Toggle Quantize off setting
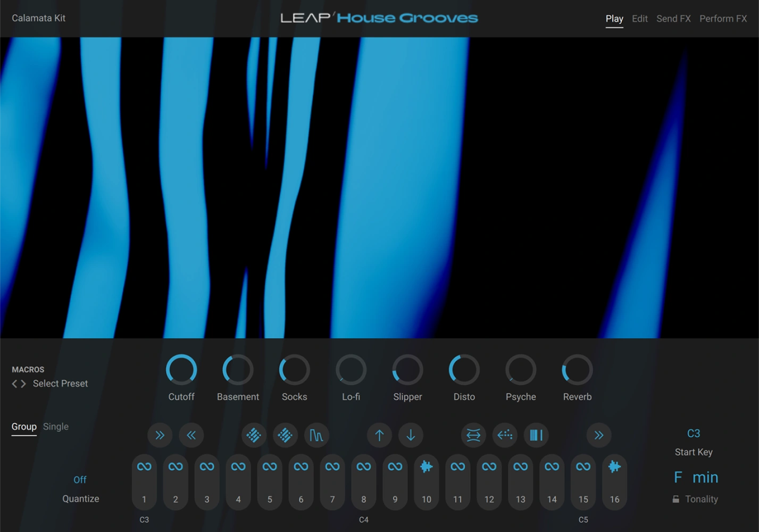 click(x=80, y=479)
